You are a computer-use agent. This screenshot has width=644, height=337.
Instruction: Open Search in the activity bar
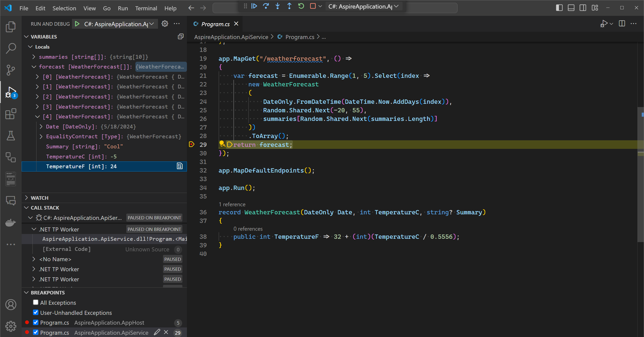11,48
